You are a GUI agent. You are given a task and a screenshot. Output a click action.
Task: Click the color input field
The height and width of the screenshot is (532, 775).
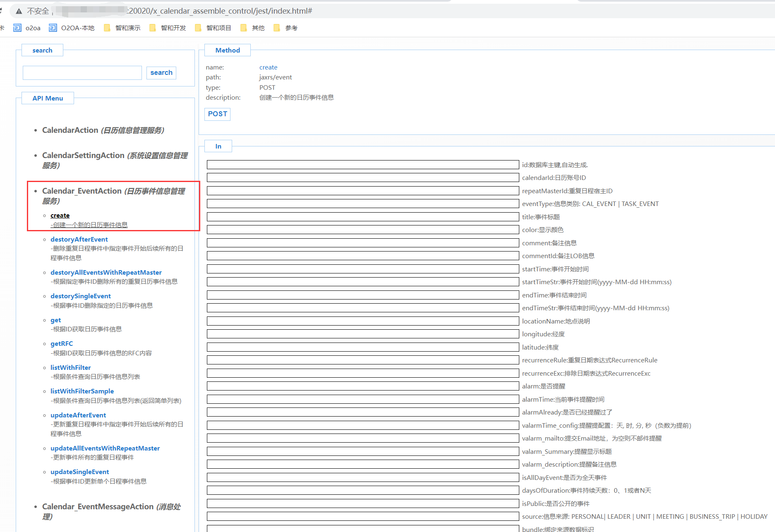click(362, 230)
